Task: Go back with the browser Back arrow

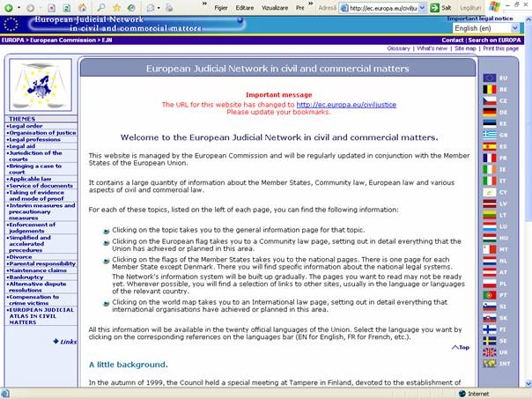Action: pyautogui.click(x=9, y=7)
